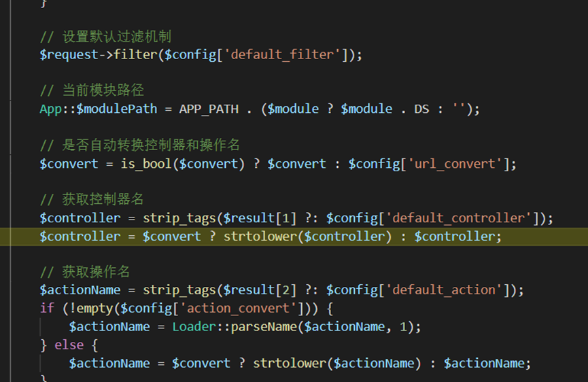The image size is (588, 382).
Task: Select the 'action_convert' config key
Action: [238, 309]
